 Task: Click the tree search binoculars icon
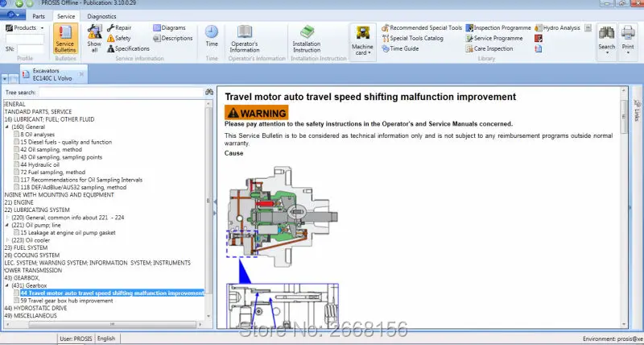coord(209,92)
